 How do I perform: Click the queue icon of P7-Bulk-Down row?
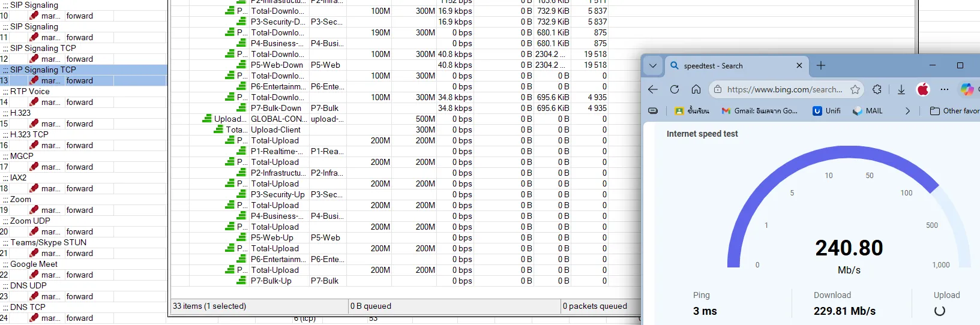(x=241, y=108)
